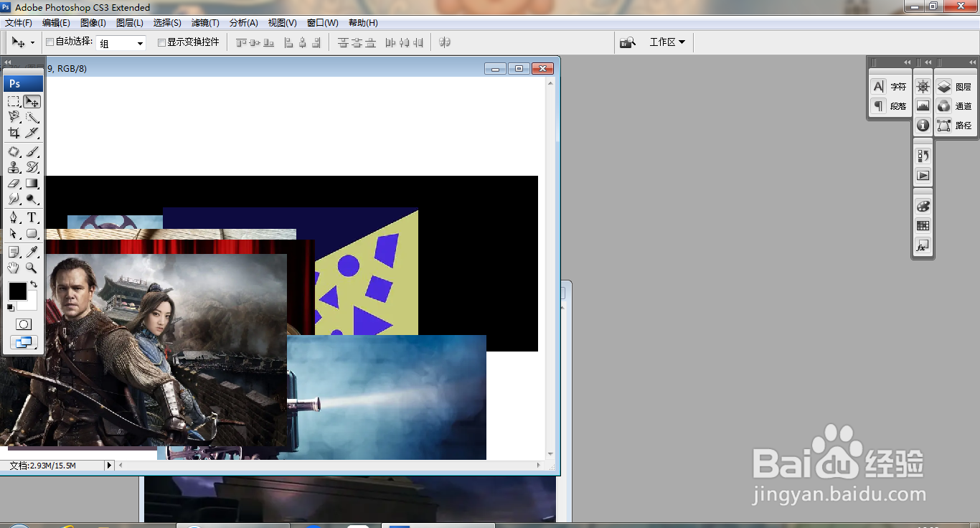The height and width of the screenshot is (528, 980).
Task: Collapse the toolbox using the double-arrow
Action: click(8, 62)
